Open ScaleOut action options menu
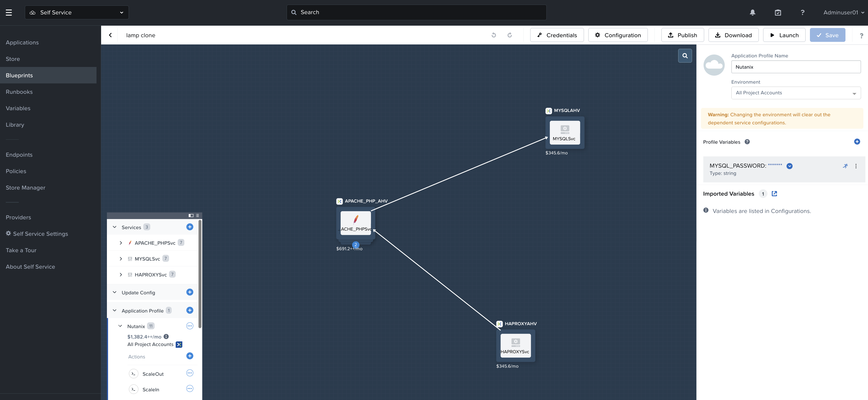 click(190, 373)
